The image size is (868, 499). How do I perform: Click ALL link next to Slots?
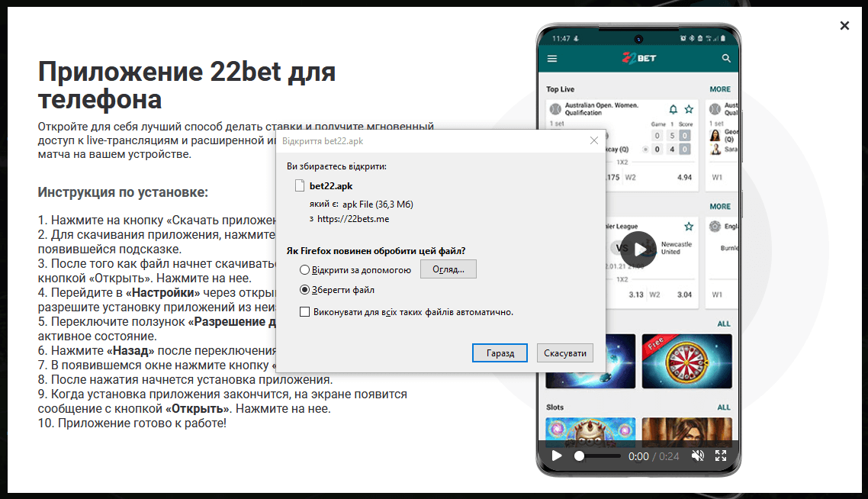tap(724, 407)
